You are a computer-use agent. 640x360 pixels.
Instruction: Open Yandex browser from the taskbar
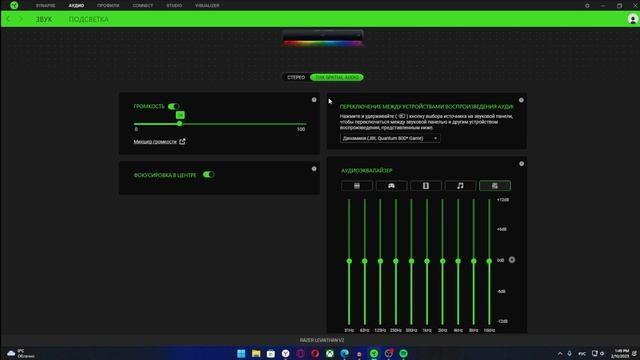285,353
